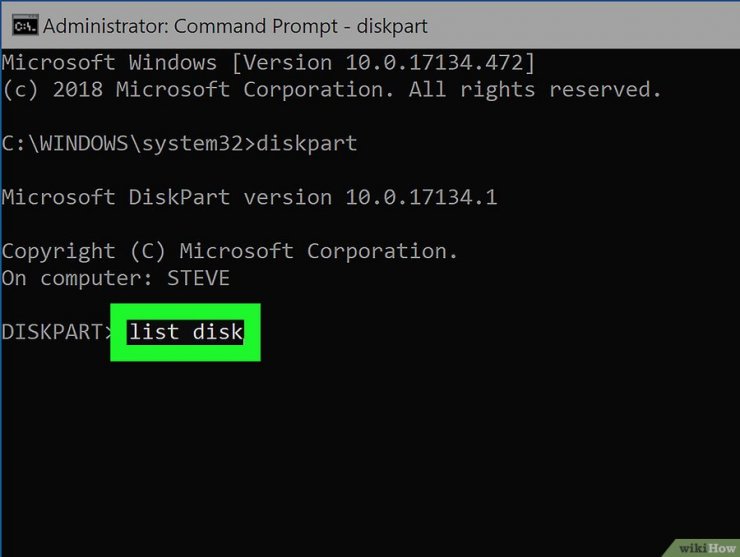Image resolution: width=740 pixels, height=557 pixels.
Task: Click the empty gray title bar area right of title
Action: (x=583, y=26)
